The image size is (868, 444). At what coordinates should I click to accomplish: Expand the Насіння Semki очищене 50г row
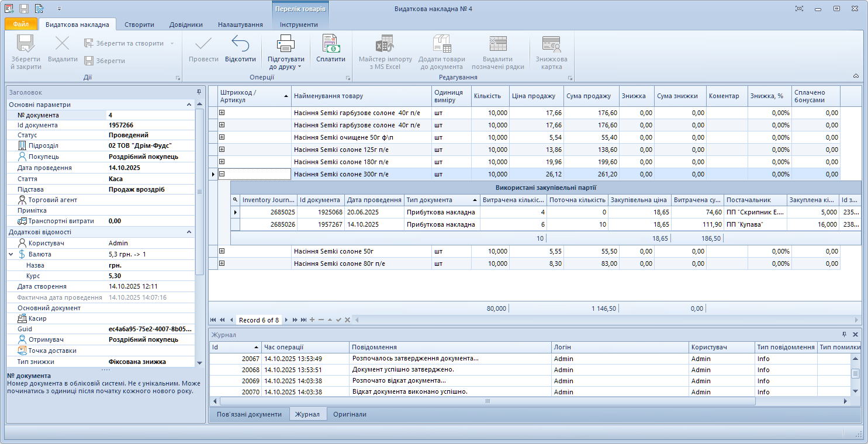pyautogui.click(x=222, y=137)
